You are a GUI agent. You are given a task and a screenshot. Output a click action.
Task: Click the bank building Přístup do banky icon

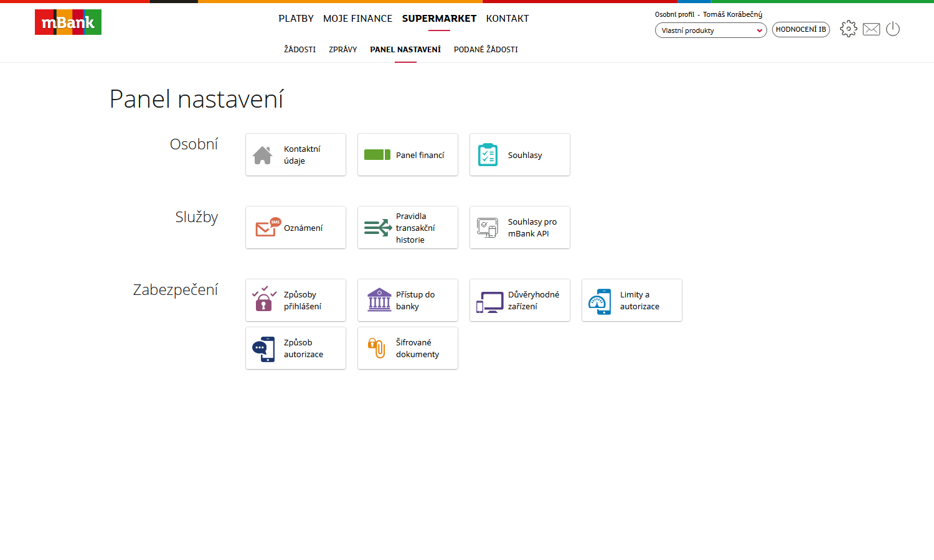click(379, 300)
